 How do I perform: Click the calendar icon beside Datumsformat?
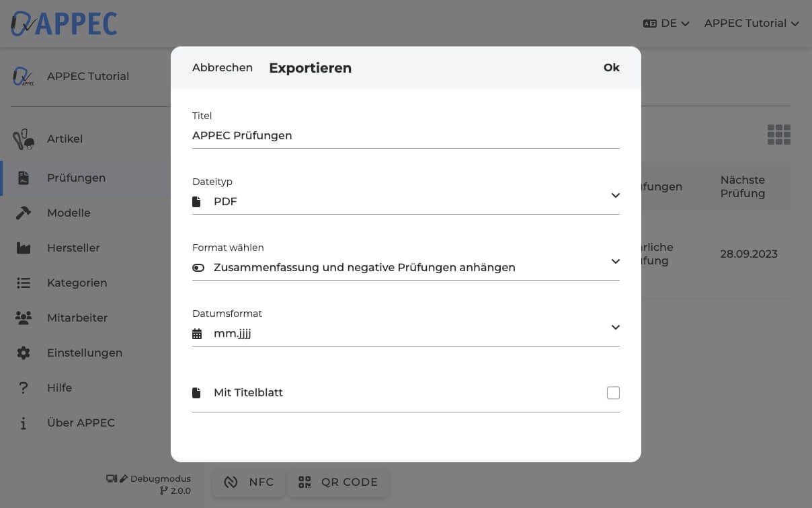[197, 334]
